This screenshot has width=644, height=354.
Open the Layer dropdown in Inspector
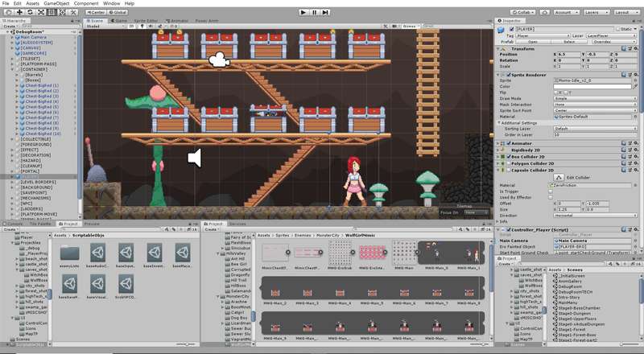click(x=611, y=35)
